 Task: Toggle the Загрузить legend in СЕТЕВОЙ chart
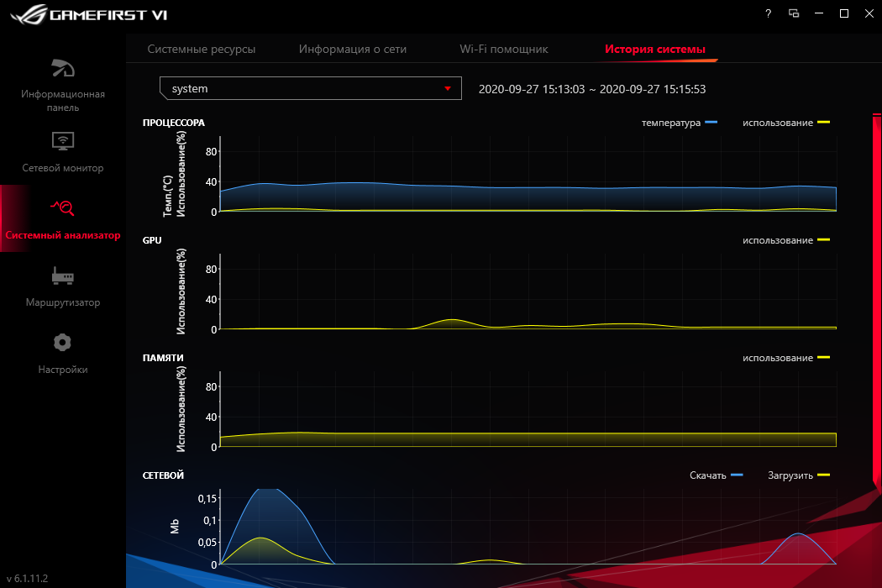(x=799, y=475)
